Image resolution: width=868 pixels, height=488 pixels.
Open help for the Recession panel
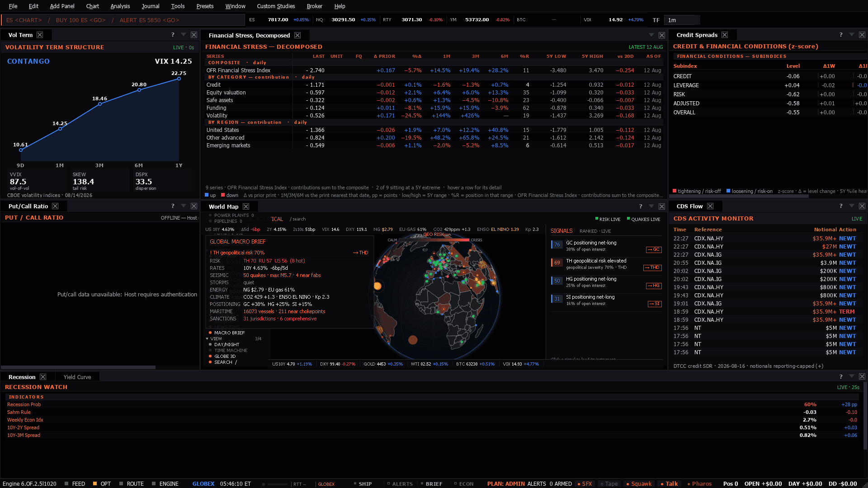point(841,376)
